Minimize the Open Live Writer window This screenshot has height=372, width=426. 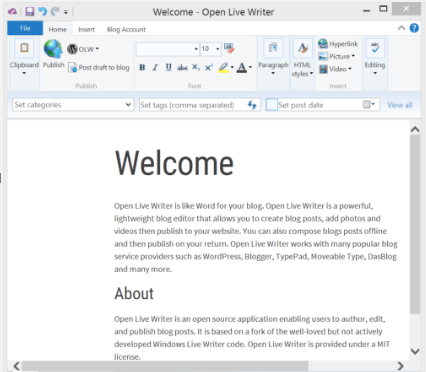(366, 10)
